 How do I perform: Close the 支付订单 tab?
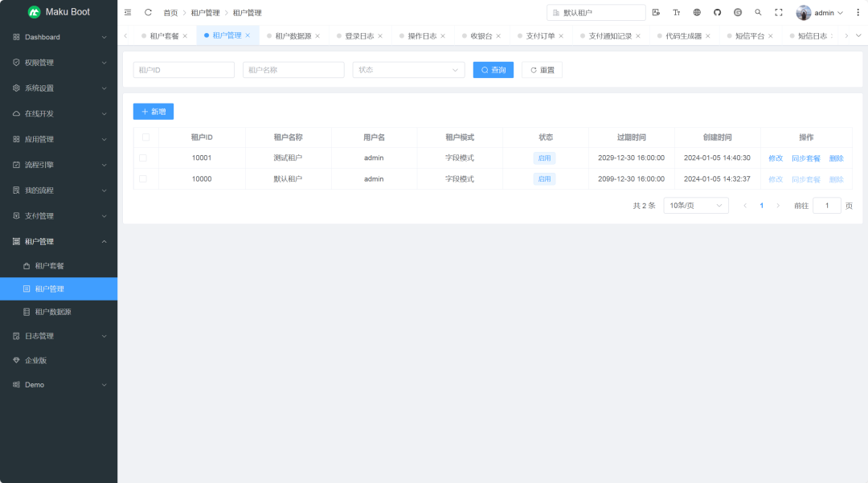click(561, 36)
